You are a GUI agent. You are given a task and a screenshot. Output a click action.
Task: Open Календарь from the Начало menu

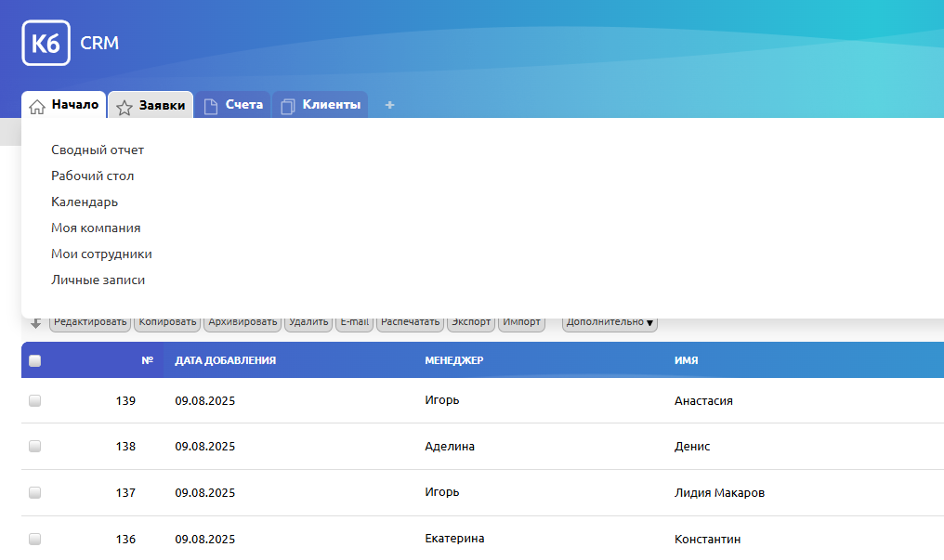pos(85,202)
